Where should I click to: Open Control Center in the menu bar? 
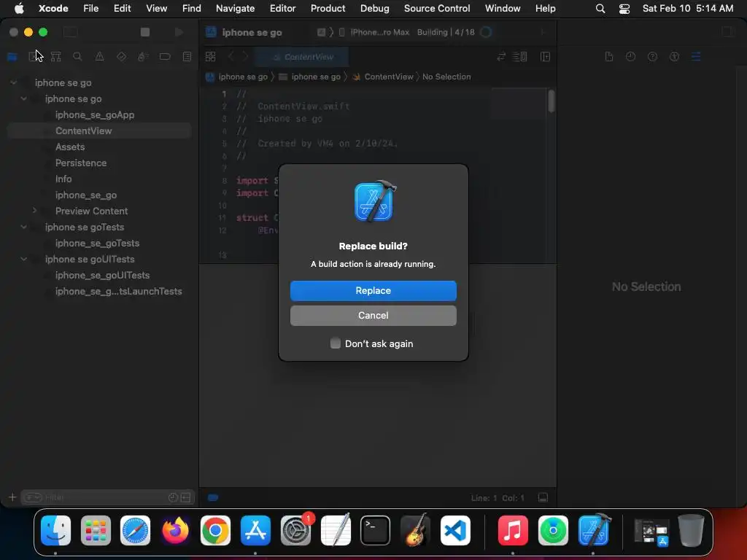(624, 9)
